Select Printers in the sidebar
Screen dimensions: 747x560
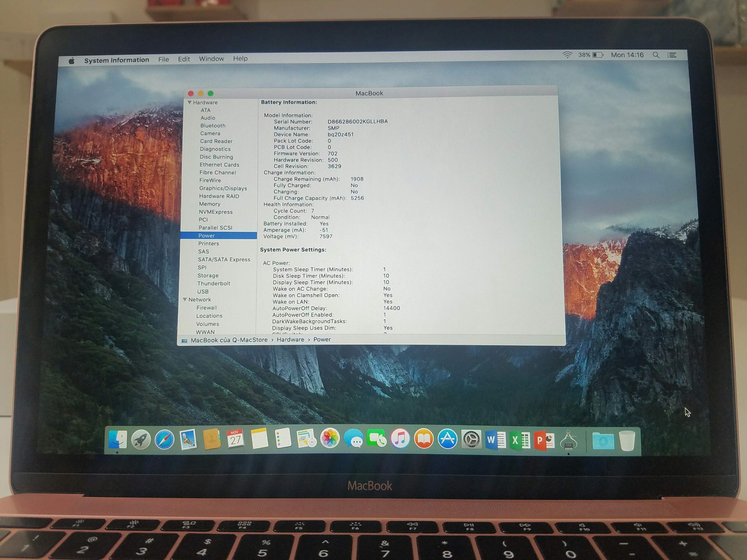tap(208, 243)
